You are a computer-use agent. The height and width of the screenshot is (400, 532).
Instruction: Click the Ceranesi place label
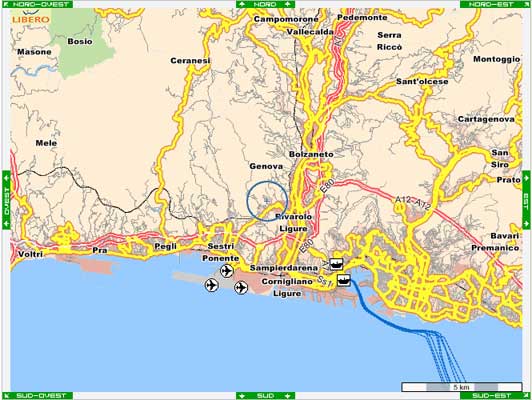point(190,61)
